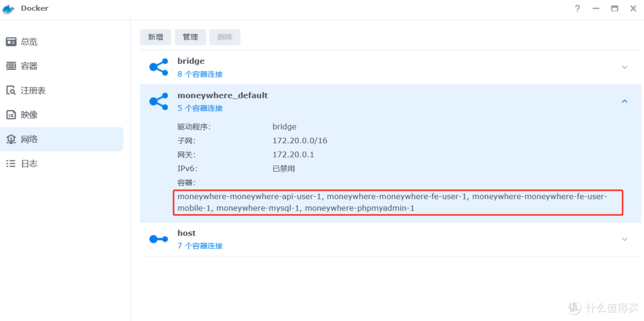Click the Docker whale logo icon

tap(8, 8)
